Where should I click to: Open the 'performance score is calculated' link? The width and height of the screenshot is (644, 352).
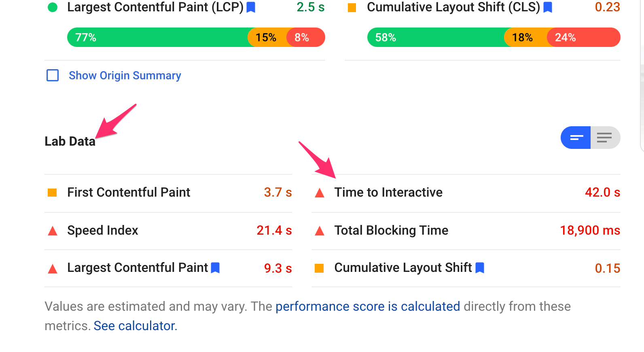[x=368, y=307]
